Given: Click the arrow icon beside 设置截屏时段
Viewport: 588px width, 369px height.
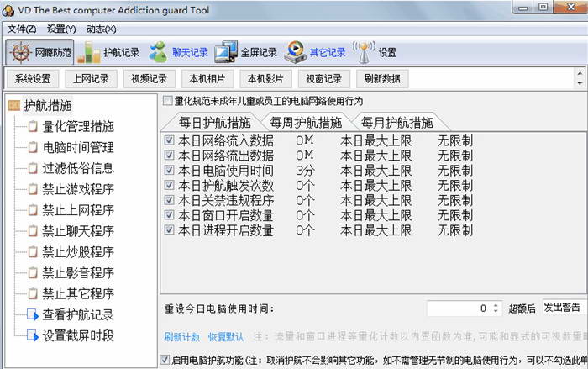Looking at the screenshot, I should pyautogui.click(x=33, y=335).
